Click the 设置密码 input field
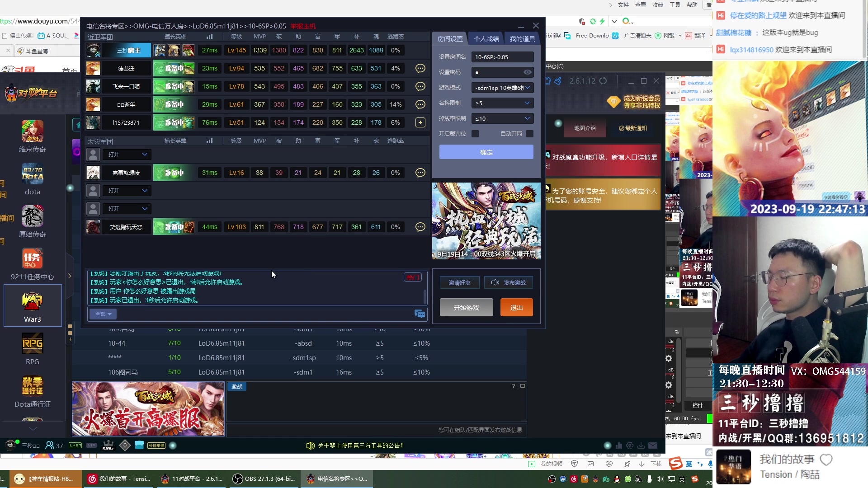Screen dimensions: 868x488 (x=502, y=72)
